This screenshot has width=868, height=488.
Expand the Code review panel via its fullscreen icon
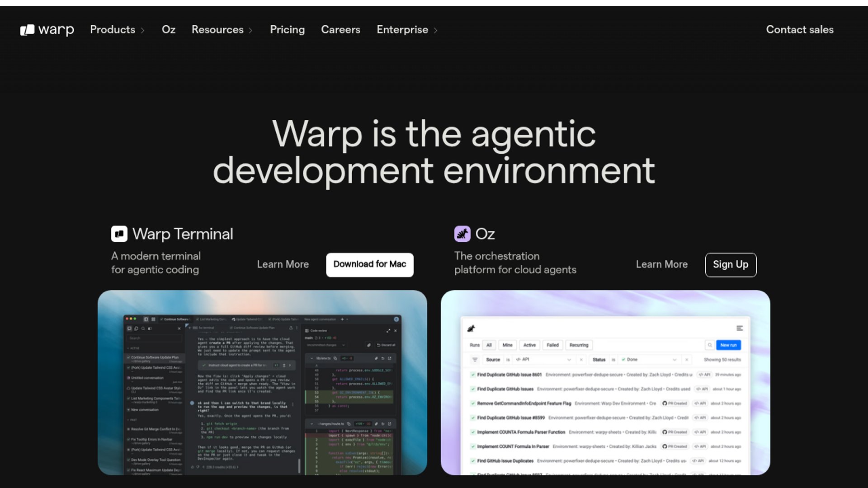tap(388, 331)
